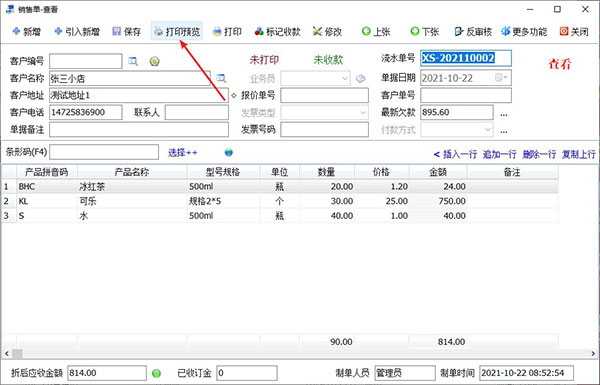The height and width of the screenshot is (385, 600).
Task: Click the 删除一行 link
Action: (x=539, y=154)
